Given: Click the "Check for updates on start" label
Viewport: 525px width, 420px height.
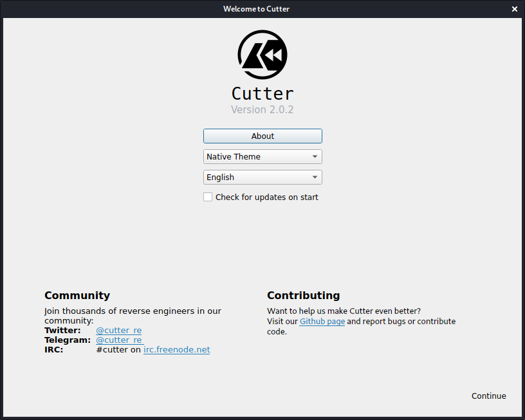Looking at the screenshot, I should click(266, 197).
